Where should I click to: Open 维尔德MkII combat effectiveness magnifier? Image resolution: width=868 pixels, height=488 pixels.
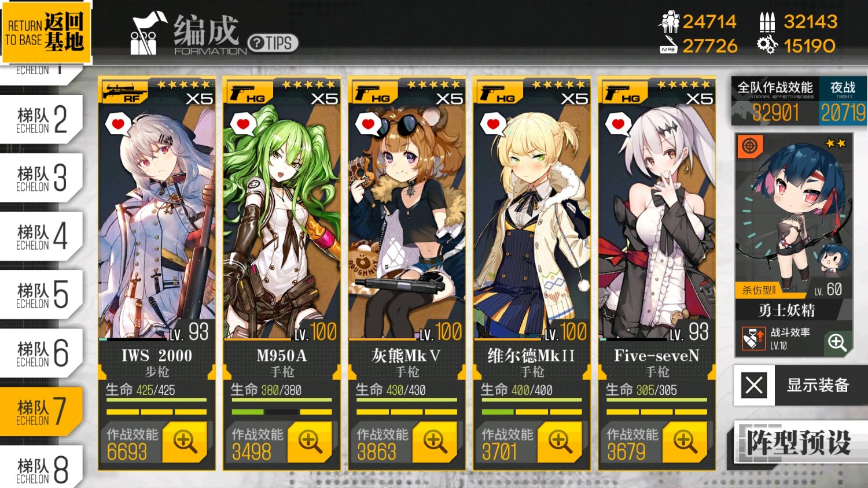pos(560,442)
